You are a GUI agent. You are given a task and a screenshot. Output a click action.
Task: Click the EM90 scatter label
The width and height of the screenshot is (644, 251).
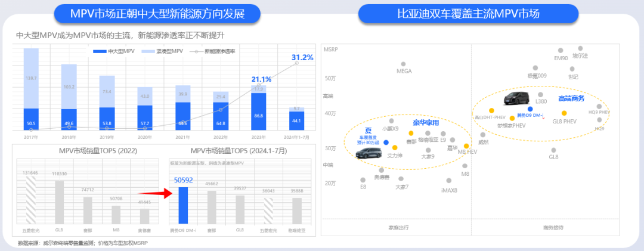tap(561, 58)
